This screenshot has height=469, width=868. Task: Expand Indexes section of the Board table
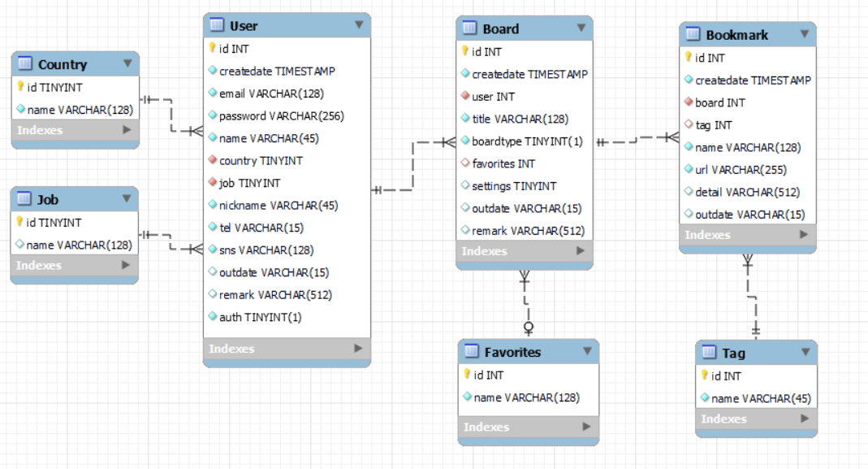point(580,250)
